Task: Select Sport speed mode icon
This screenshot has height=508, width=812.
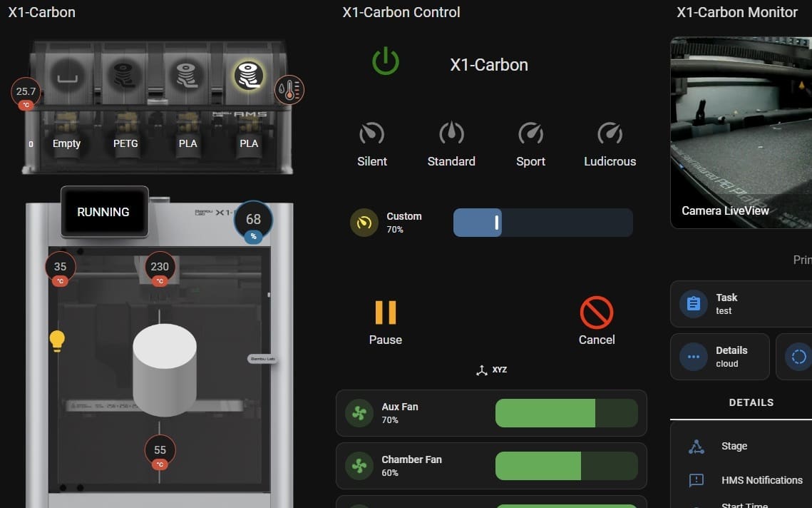Action: [530, 133]
